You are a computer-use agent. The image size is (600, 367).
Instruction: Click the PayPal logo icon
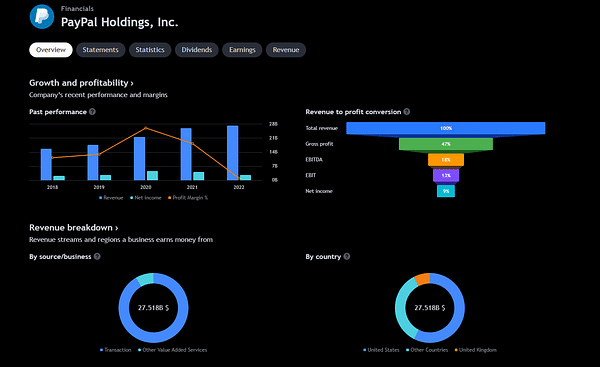coord(42,16)
